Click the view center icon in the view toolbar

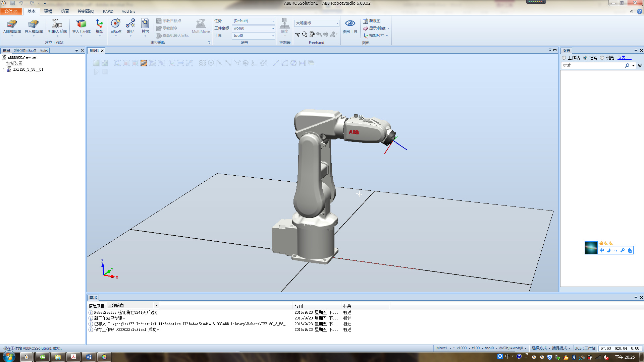(x=105, y=63)
